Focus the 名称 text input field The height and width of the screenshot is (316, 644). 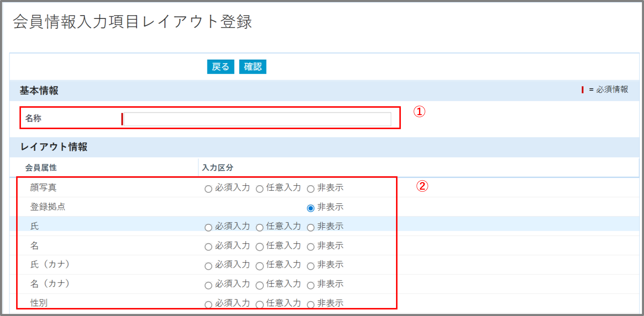257,119
